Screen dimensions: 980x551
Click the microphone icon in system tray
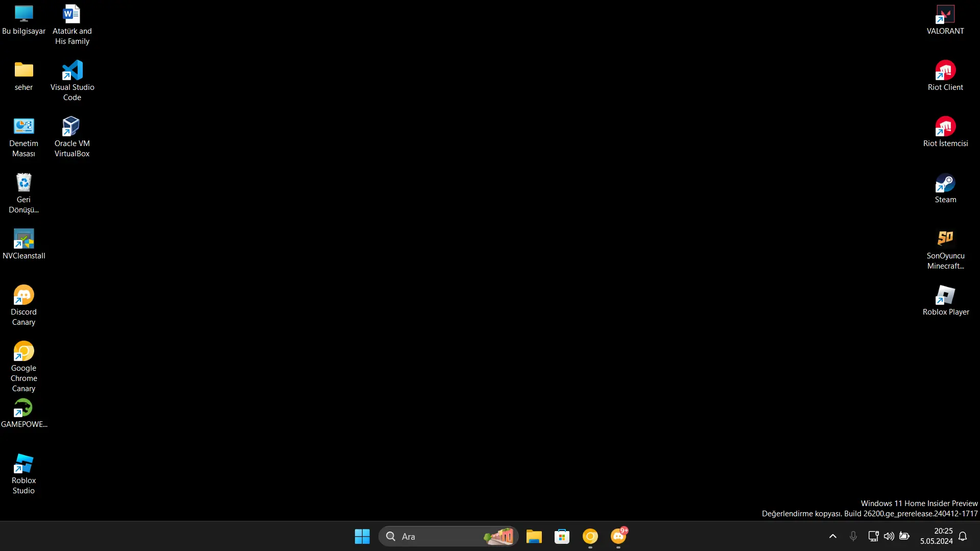pyautogui.click(x=853, y=536)
